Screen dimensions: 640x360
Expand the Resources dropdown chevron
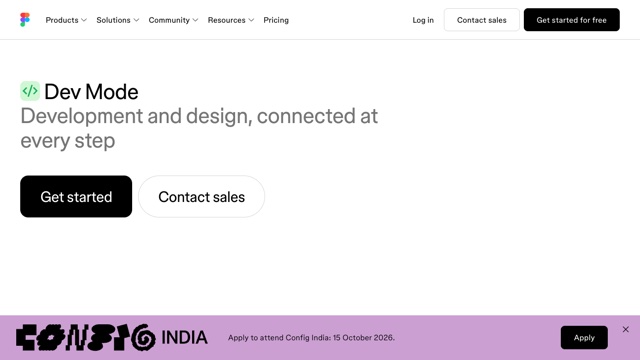click(x=251, y=20)
